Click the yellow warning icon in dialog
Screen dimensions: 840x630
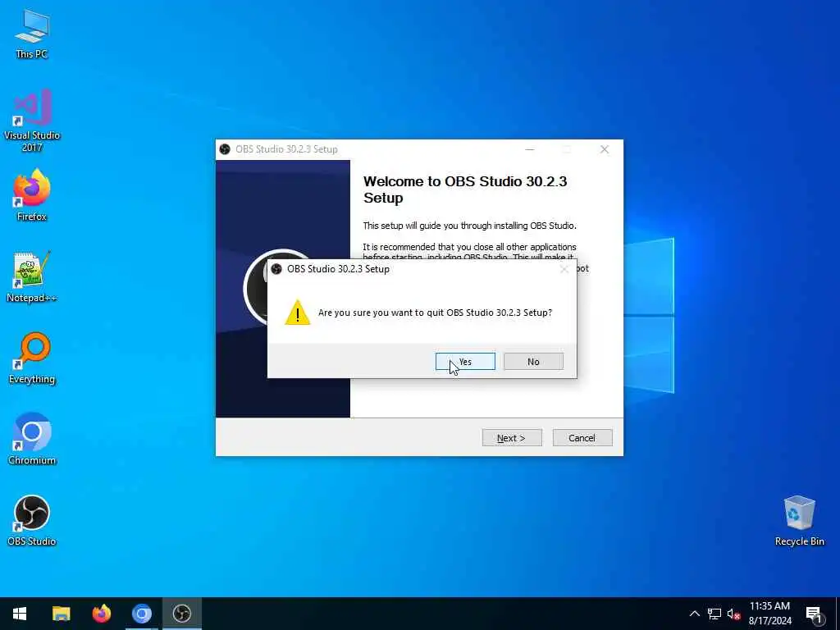click(x=297, y=313)
